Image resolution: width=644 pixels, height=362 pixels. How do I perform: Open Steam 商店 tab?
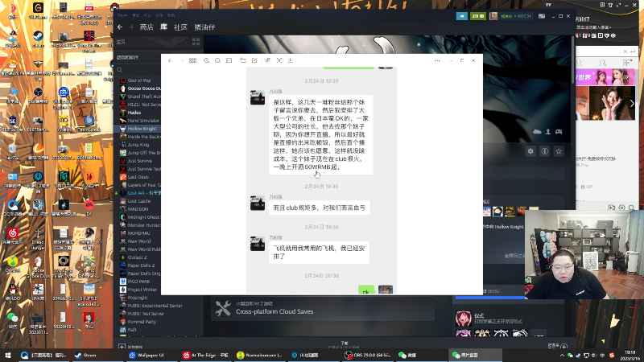click(x=147, y=27)
